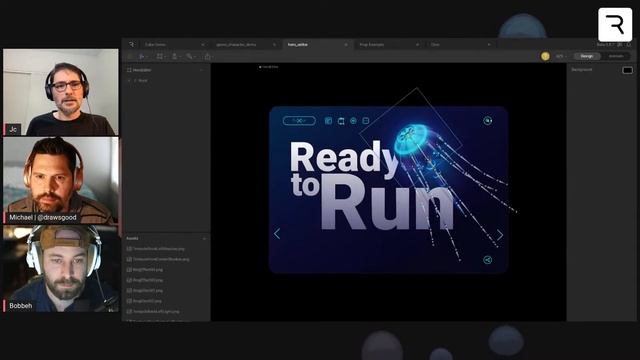Close the Prop Example tab
The width and height of the screenshot is (640, 360).
coord(417,44)
